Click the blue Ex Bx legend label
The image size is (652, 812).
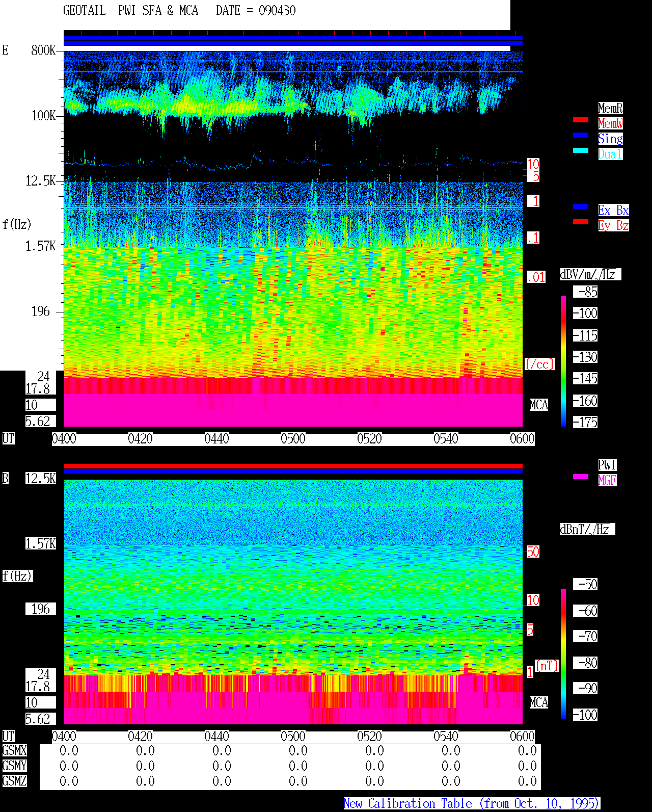(613, 210)
